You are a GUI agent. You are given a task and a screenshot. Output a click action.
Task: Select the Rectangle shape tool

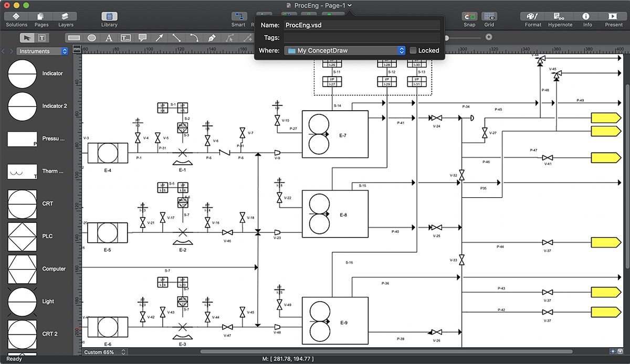74,38
